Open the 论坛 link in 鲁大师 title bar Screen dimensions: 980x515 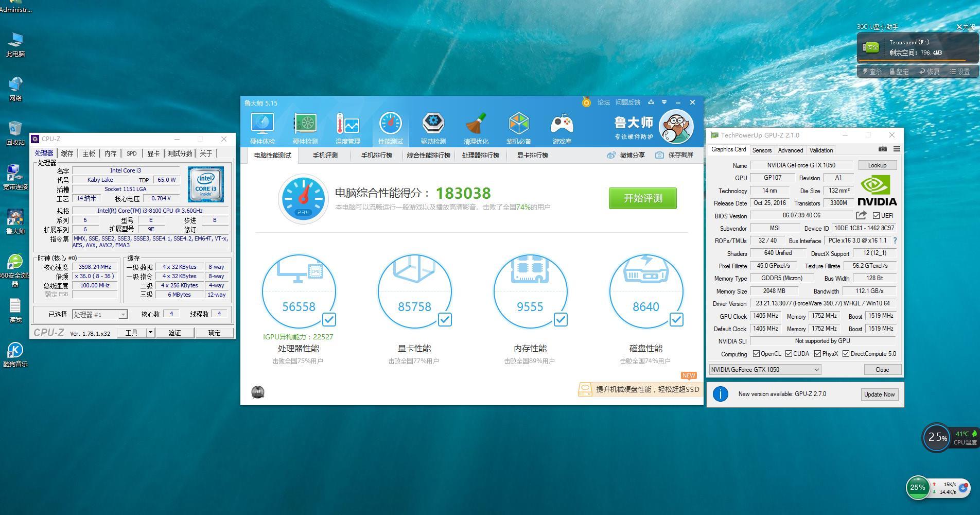(x=604, y=102)
